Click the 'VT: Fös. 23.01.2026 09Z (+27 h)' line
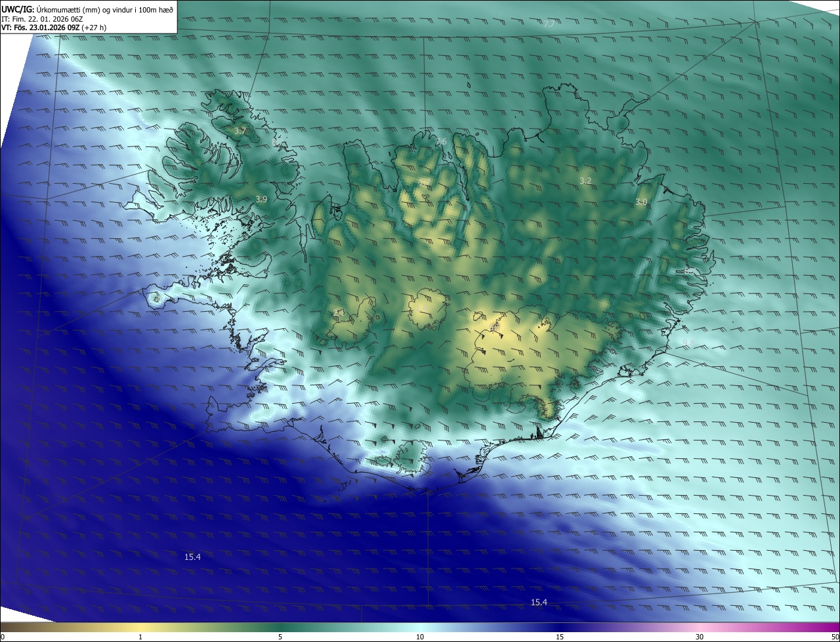Viewport: 840px width, 642px height. (55, 28)
